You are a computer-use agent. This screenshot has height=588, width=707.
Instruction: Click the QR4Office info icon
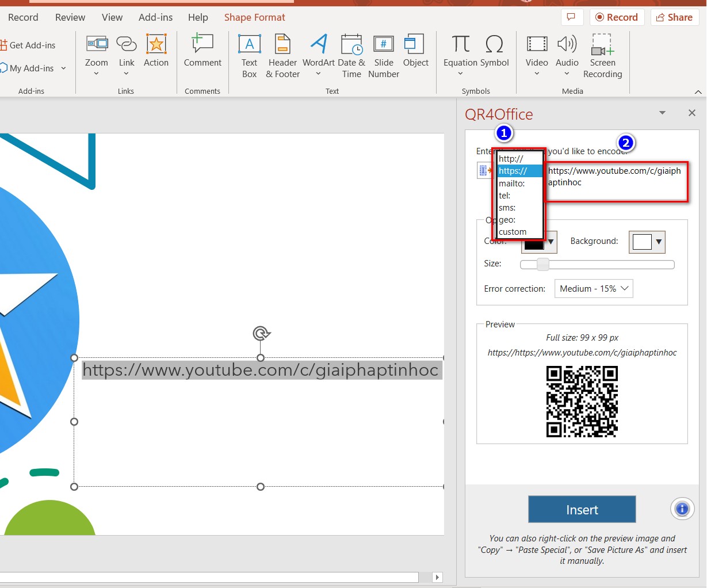click(682, 509)
